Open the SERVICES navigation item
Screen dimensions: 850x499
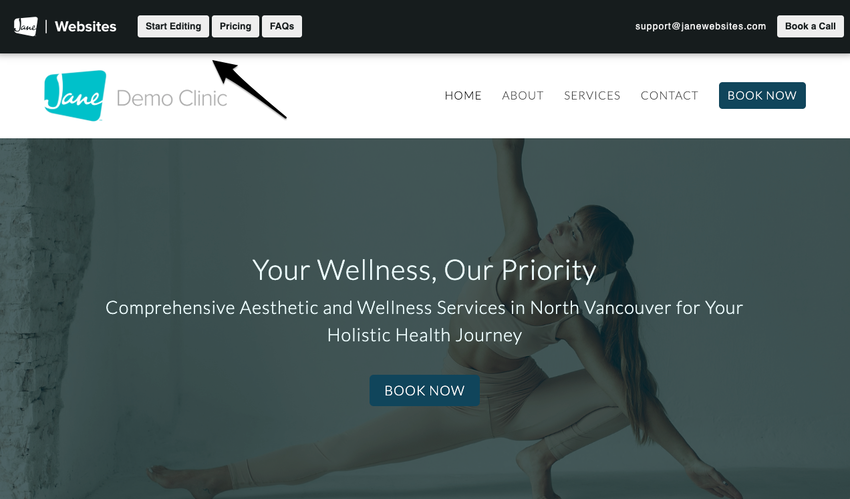pos(592,95)
